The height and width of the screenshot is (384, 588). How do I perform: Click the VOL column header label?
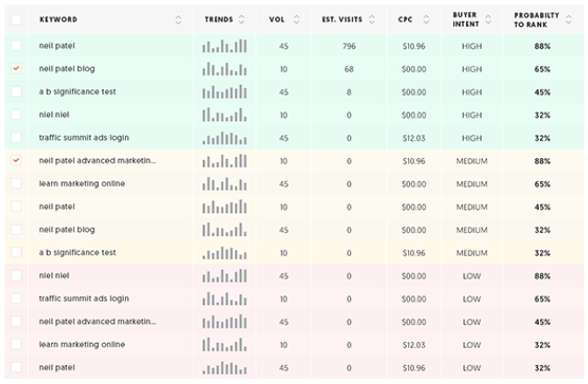277,20
